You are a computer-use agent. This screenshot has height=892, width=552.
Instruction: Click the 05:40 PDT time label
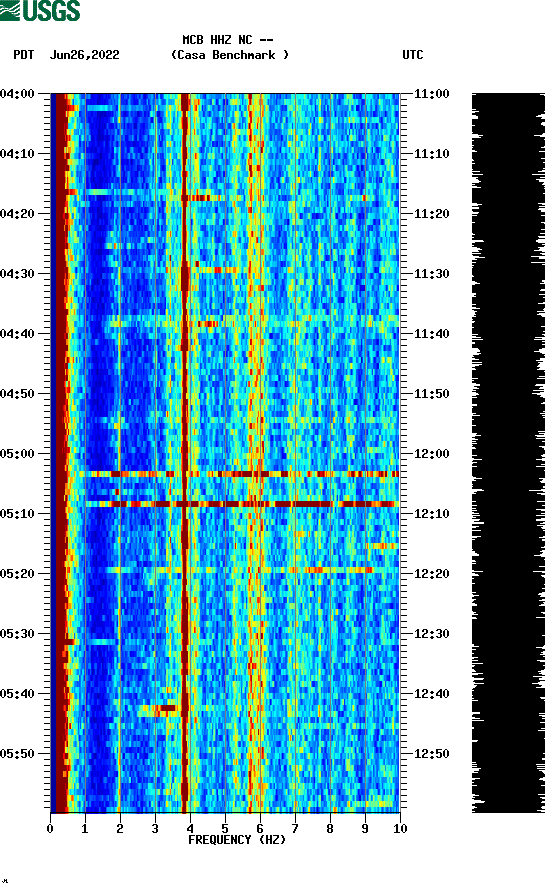click(18, 694)
